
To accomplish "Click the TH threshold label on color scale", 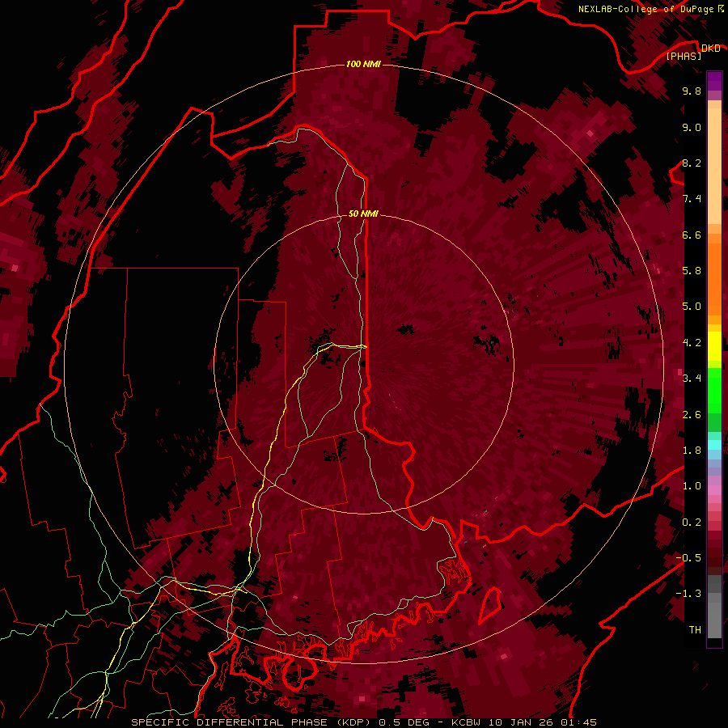I will [695, 630].
